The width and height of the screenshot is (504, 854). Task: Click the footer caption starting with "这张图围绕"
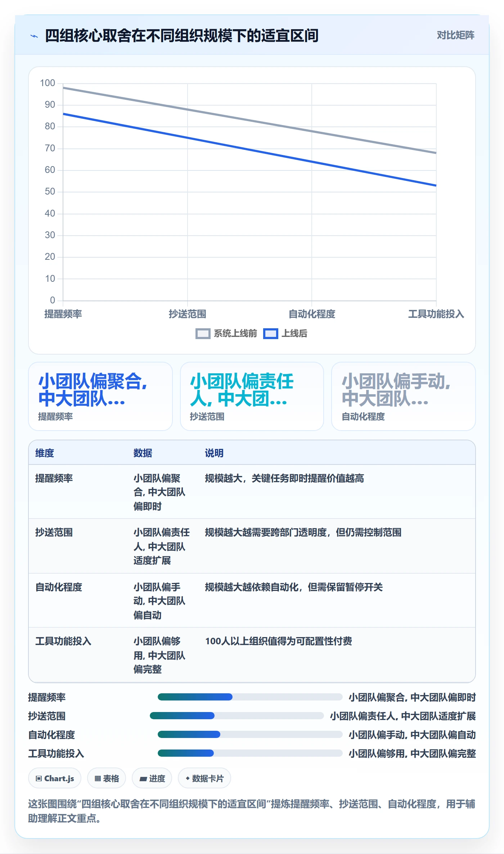252,811
